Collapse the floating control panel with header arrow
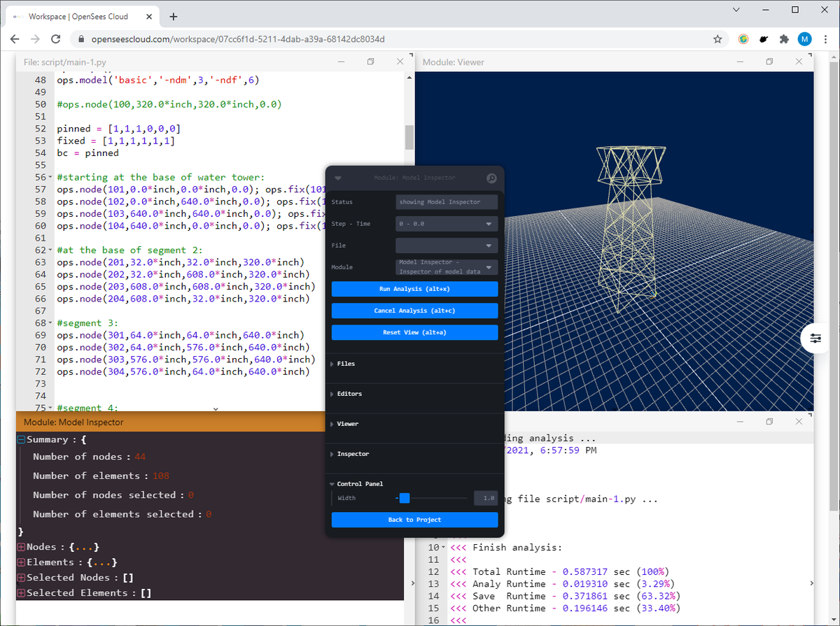This screenshot has width=840, height=626. (x=338, y=178)
